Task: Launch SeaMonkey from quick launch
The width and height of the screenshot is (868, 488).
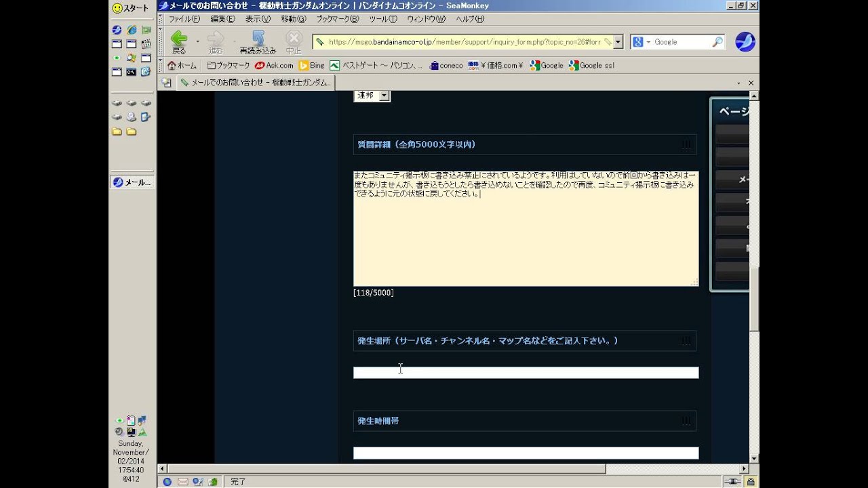Action: point(117,30)
